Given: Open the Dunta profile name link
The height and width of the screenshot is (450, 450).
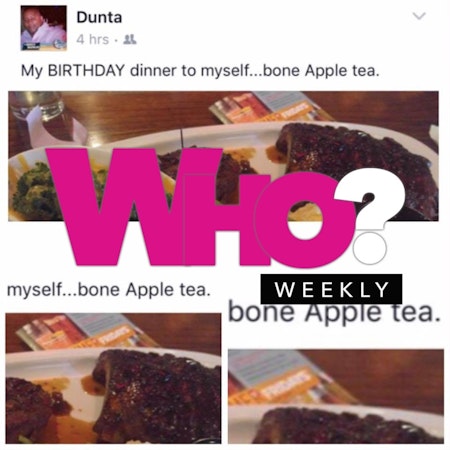Looking at the screenshot, I should pos(99,17).
